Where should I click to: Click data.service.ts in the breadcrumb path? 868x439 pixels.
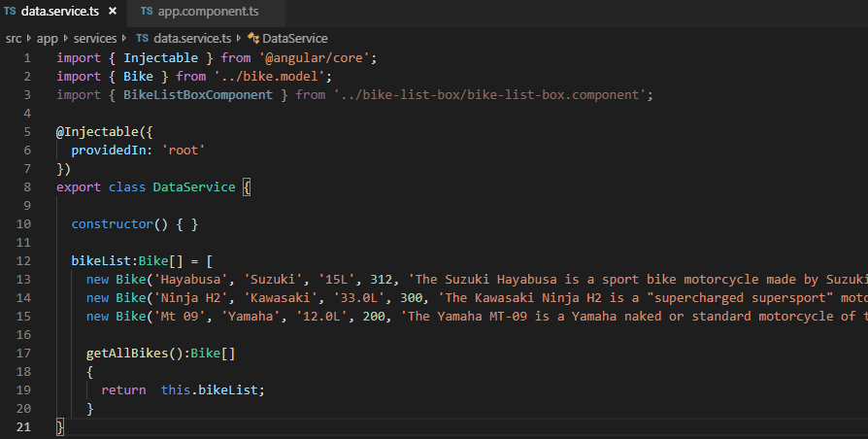pyautogui.click(x=192, y=38)
